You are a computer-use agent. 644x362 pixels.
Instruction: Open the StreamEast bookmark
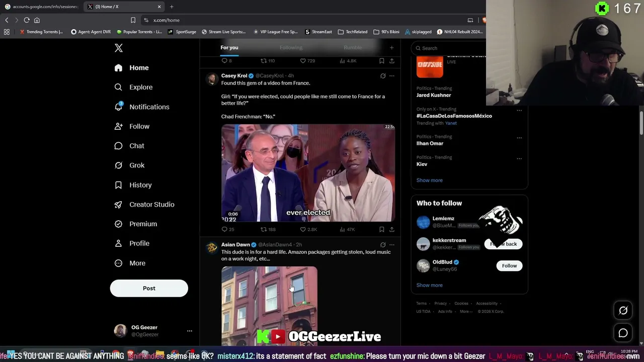[318, 32]
